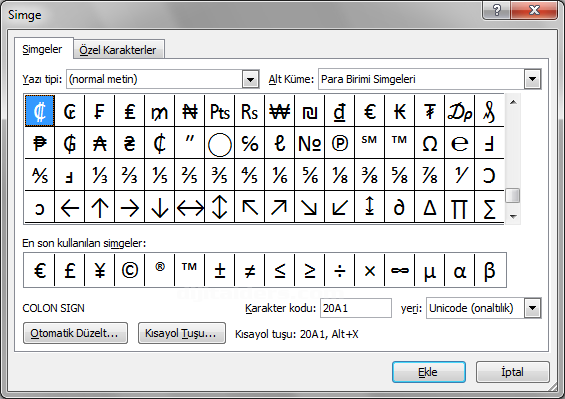Choose the New Sheqel symbol
Screen dimensions: 565x399
[310, 111]
